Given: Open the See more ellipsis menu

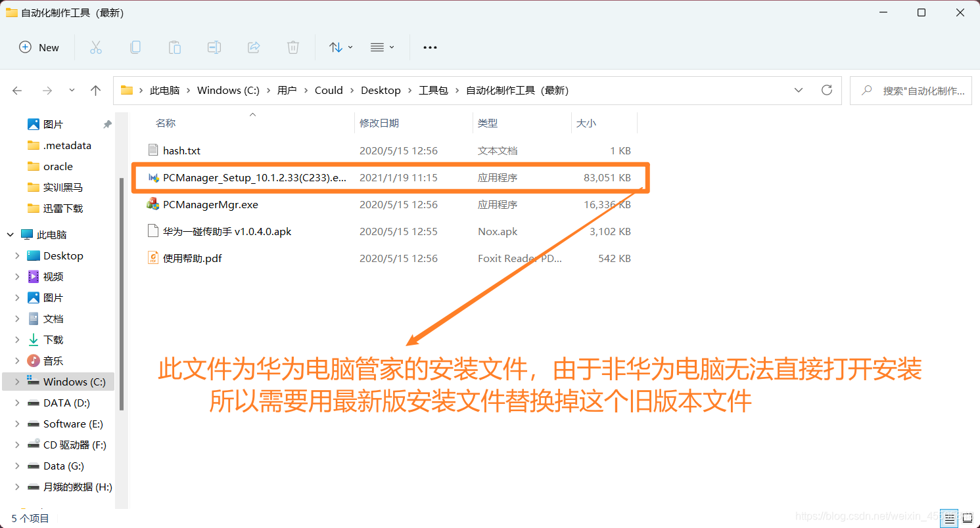Looking at the screenshot, I should (x=430, y=47).
